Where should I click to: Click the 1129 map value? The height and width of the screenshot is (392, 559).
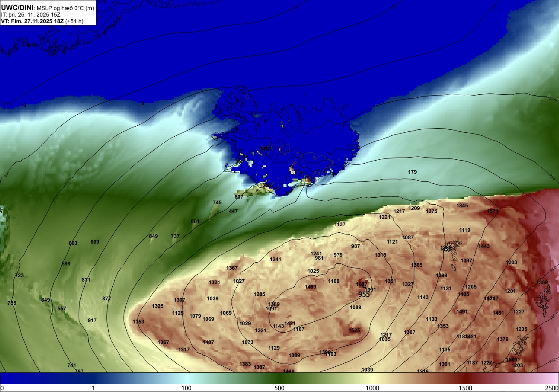pos(274,348)
